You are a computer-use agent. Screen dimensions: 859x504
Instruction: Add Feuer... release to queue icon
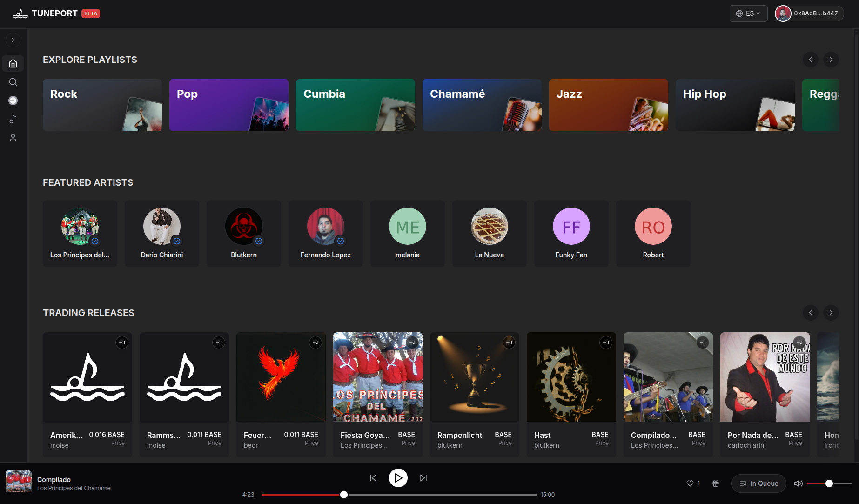315,343
